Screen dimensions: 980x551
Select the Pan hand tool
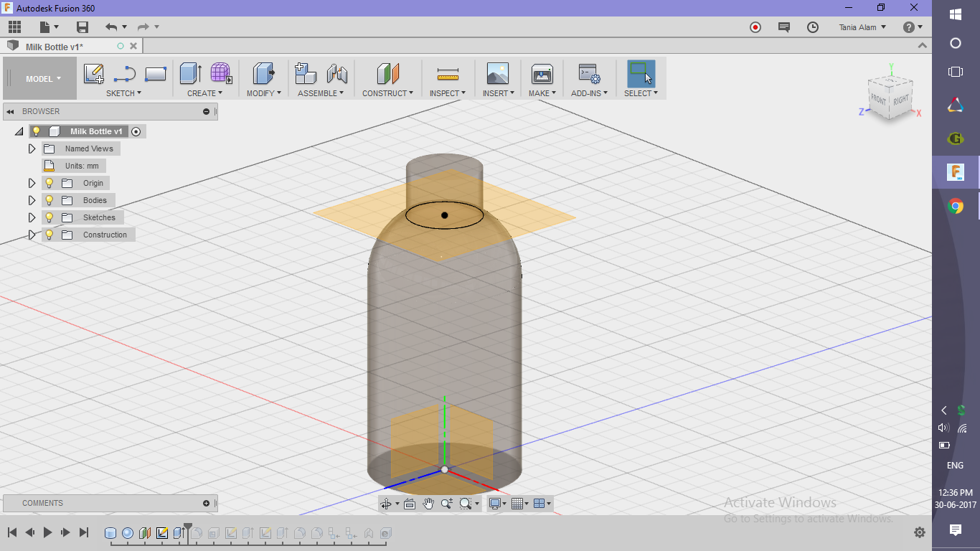pos(428,504)
